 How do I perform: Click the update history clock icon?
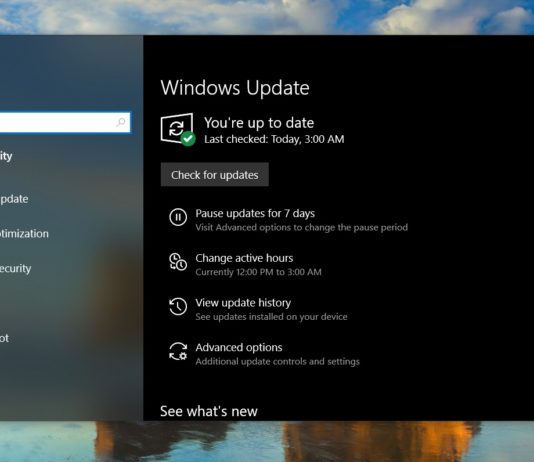pos(178,306)
